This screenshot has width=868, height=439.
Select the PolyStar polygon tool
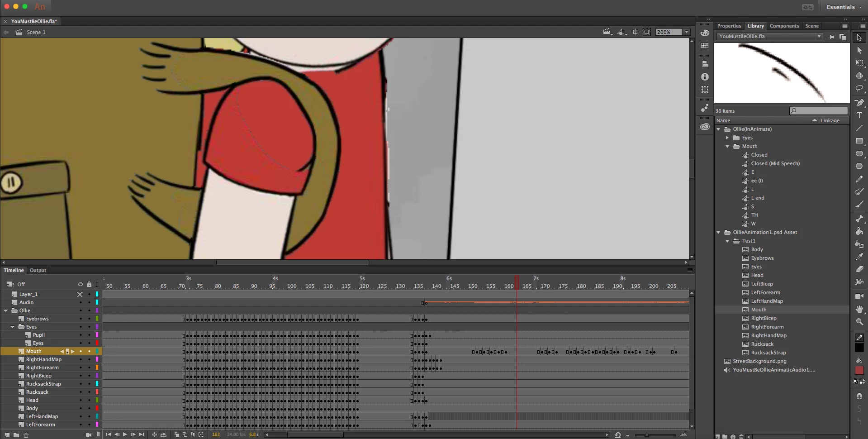pyautogui.click(x=859, y=166)
